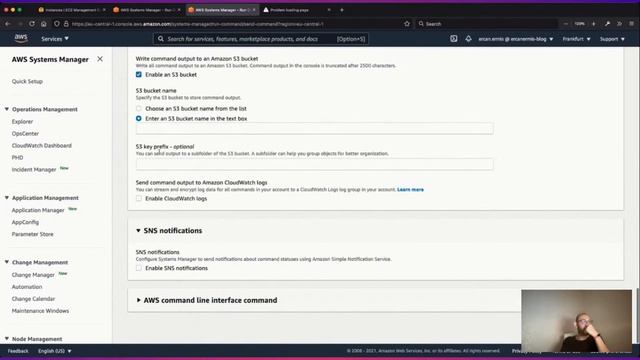The image size is (640, 360).
Task: Collapse Node Management in the sidebar
Action: coord(7,339)
